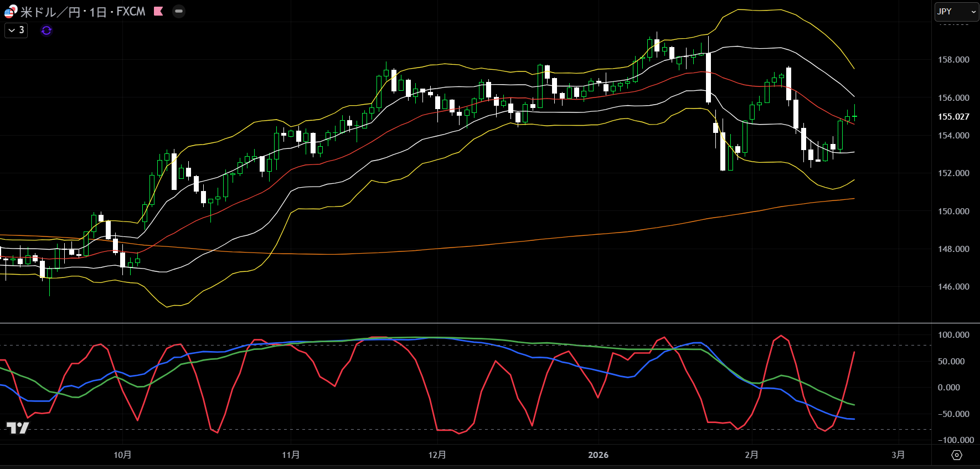Click the pink flag marker beside FXCM
Viewport: 980px width, 469px height.
click(158, 11)
